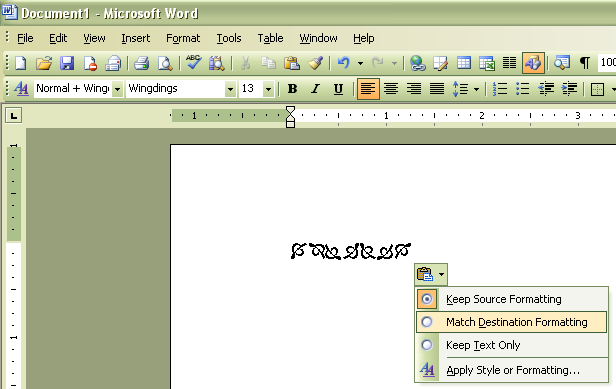Open the Research tool icon

(216, 63)
